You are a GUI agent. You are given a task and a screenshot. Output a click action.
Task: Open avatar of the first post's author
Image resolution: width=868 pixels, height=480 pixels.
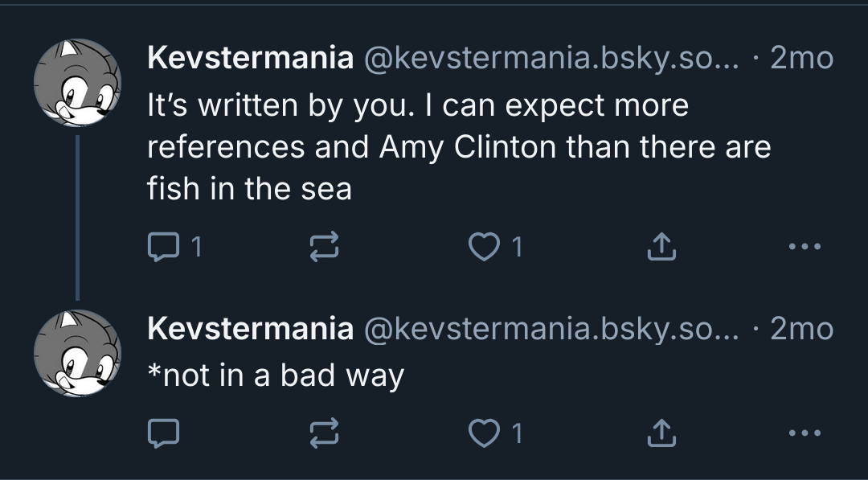point(77,82)
